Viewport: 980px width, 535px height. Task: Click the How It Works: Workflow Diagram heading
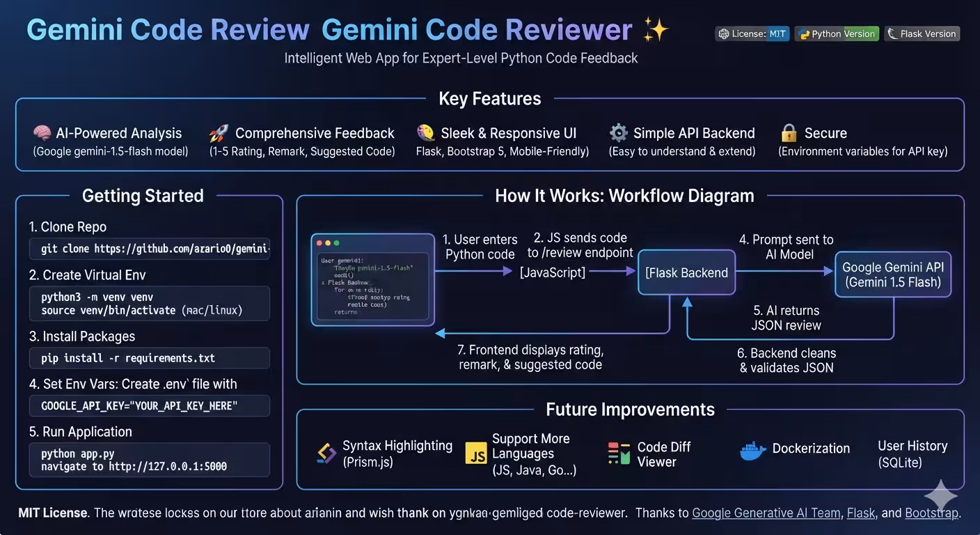tap(624, 196)
